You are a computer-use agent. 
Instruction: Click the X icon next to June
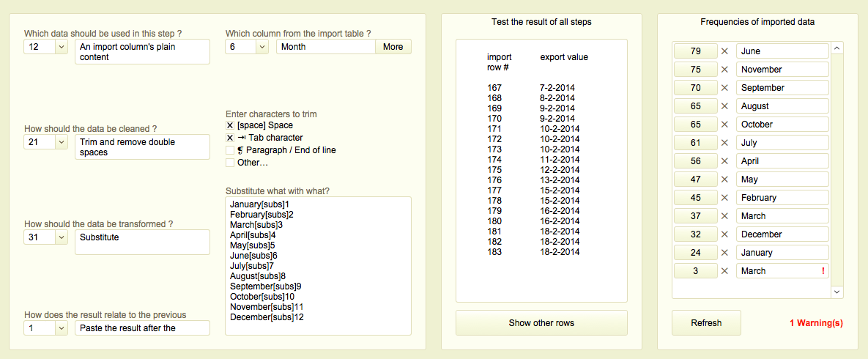tap(724, 51)
